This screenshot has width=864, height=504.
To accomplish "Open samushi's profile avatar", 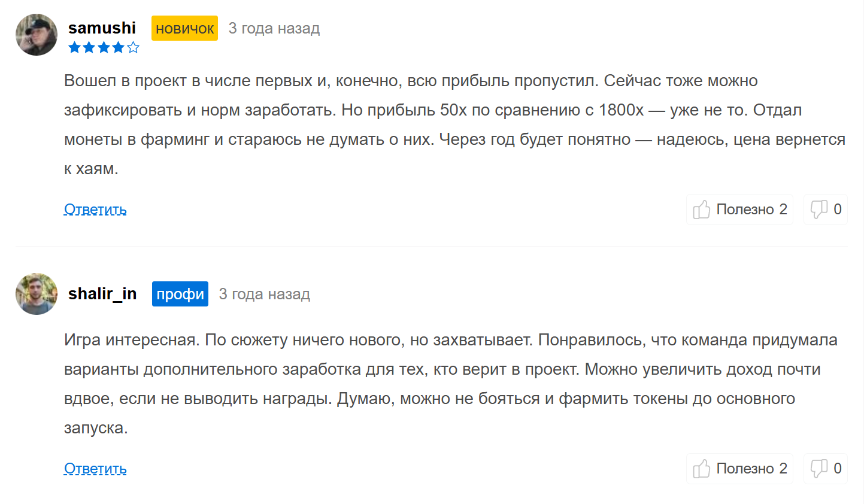I will 37,35.
